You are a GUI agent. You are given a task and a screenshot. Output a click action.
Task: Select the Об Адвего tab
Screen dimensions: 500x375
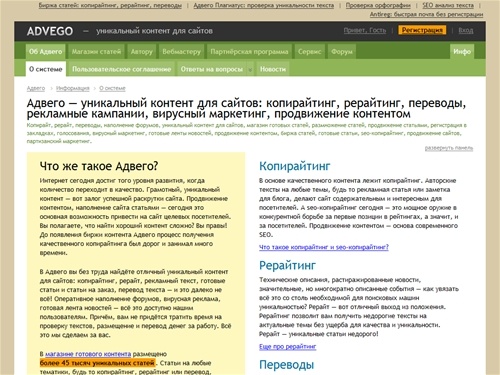point(46,51)
